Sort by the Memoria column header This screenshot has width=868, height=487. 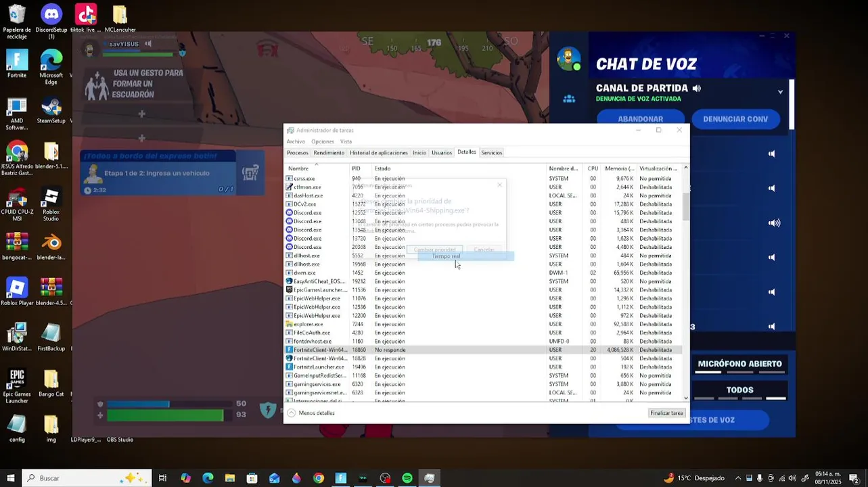(x=618, y=168)
